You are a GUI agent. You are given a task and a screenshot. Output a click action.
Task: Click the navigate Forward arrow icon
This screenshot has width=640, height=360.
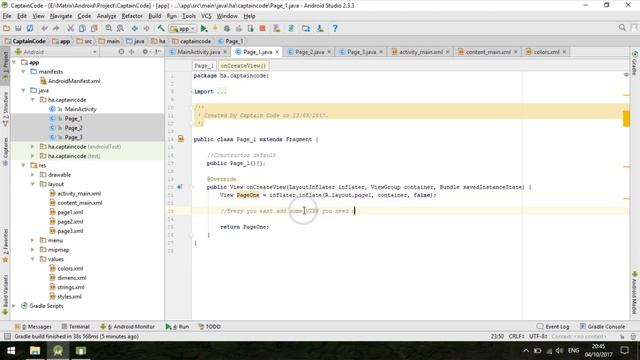point(146,28)
